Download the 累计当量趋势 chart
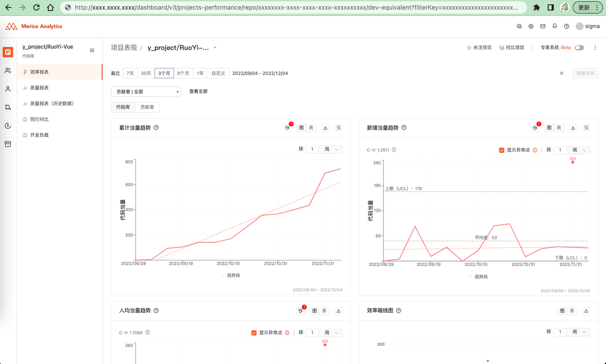The height and width of the screenshot is (364, 606). click(x=325, y=128)
